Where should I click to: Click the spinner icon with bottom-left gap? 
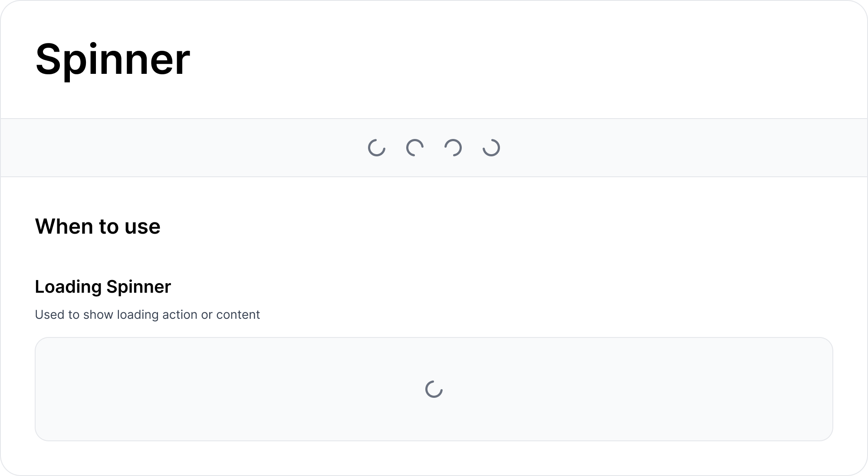[x=453, y=148]
